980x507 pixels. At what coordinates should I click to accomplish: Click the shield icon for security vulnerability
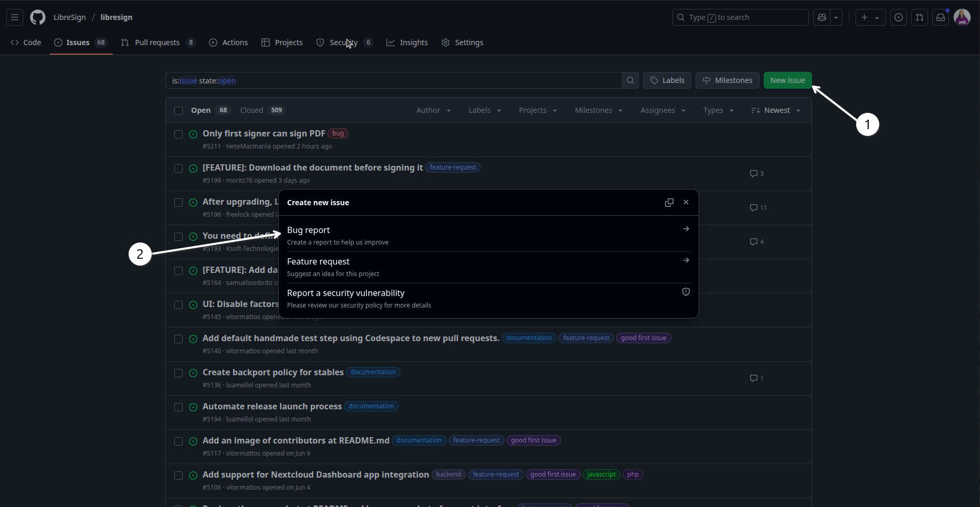686,292
